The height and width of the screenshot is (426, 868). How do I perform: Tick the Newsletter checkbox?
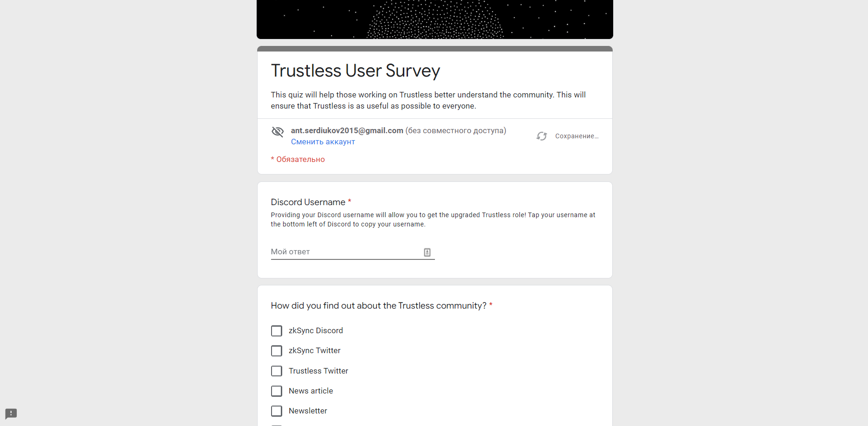277,411
